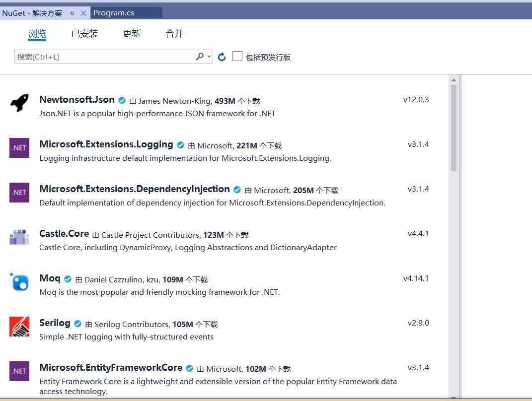Image resolution: width=532 pixels, height=401 pixels.
Task: Click version v4.4.1 of Castle.Core
Action: [x=418, y=234]
